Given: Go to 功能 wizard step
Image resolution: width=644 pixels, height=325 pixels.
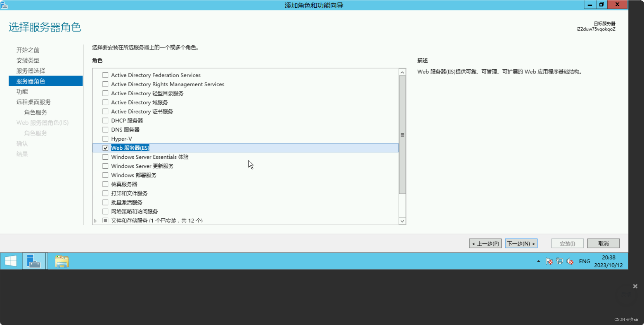Looking at the screenshot, I should (22, 91).
